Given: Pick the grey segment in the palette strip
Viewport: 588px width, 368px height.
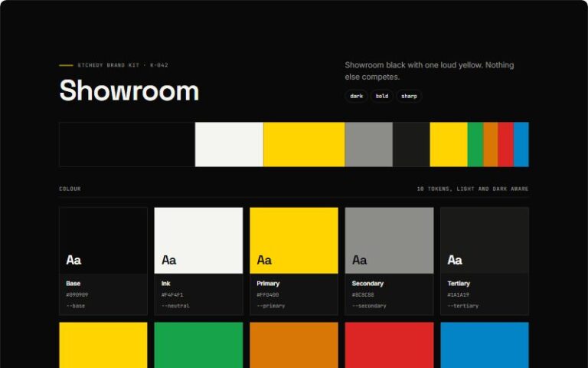Looking at the screenshot, I should pyautogui.click(x=368, y=144).
